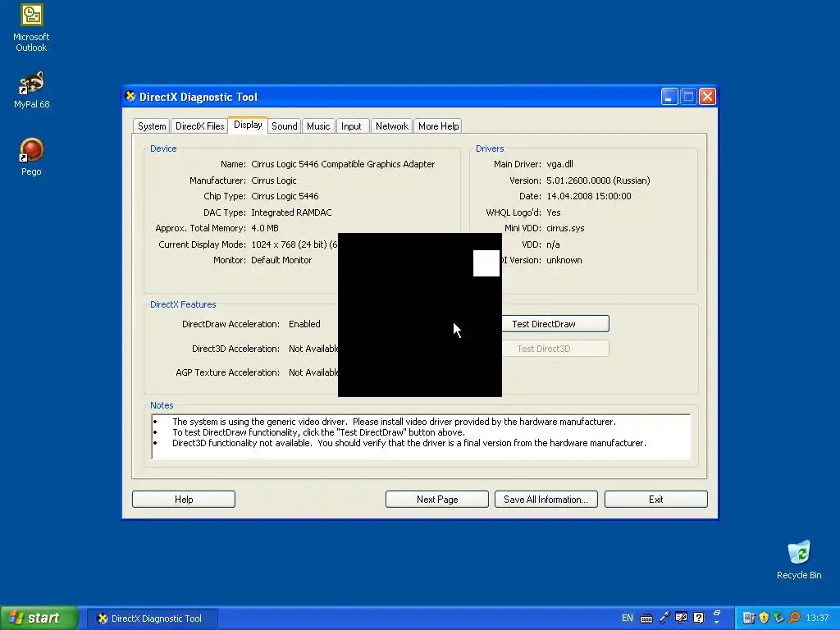The width and height of the screenshot is (840, 630).
Task: Click the Next Page button
Action: (437, 500)
